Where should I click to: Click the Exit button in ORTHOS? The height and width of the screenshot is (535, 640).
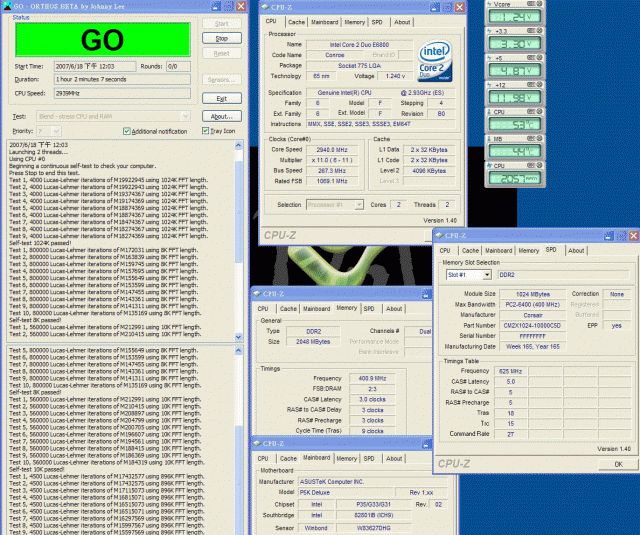pos(222,98)
